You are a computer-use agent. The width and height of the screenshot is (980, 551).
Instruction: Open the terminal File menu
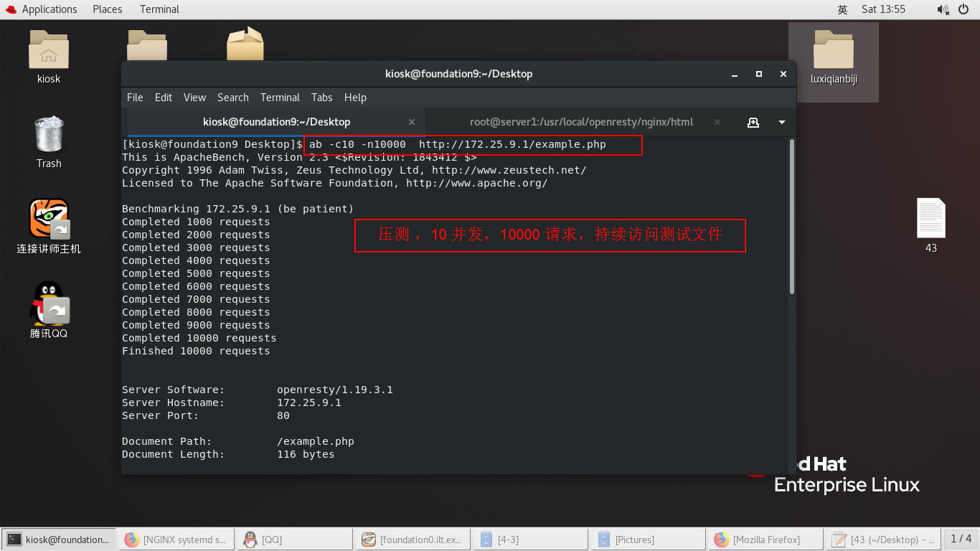[x=135, y=98]
